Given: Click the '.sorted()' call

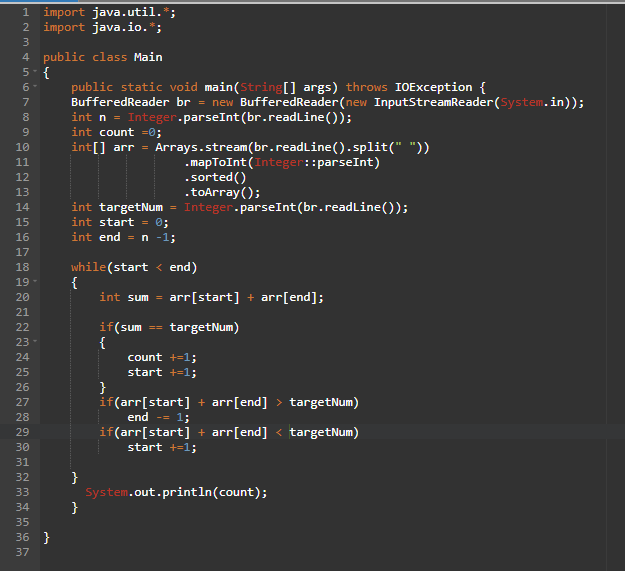Looking at the screenshot, I should 215,177.
